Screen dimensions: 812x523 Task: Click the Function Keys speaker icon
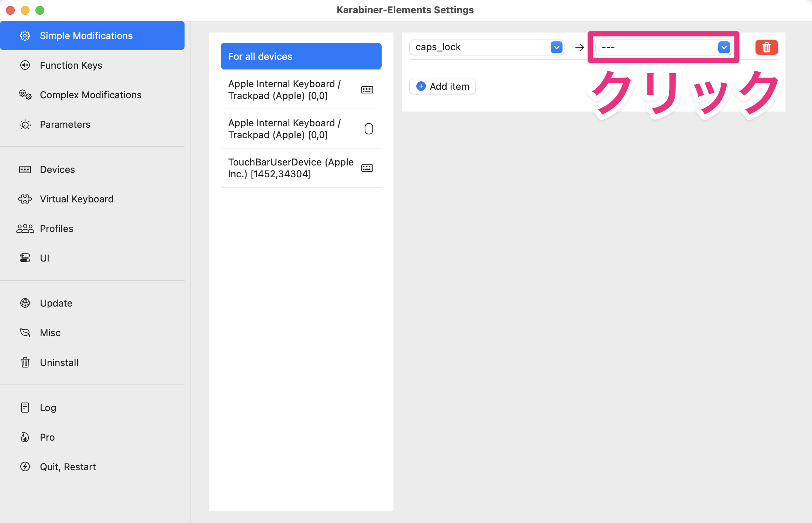25,65
